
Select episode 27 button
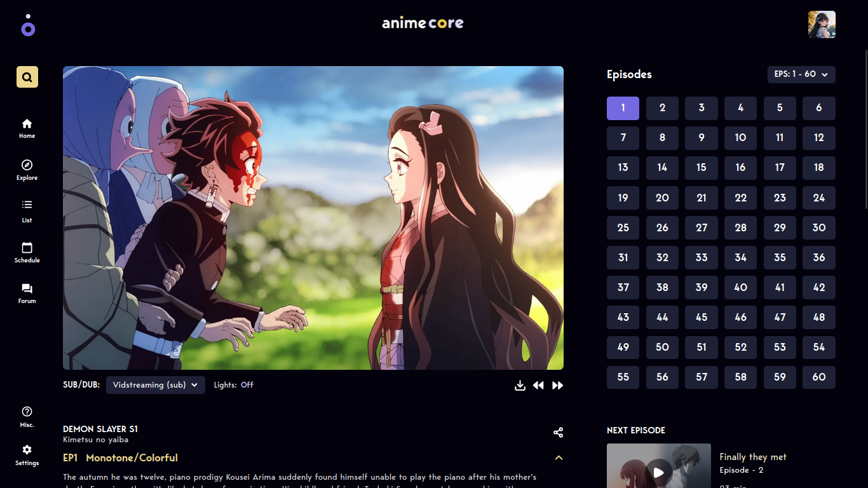702,227
